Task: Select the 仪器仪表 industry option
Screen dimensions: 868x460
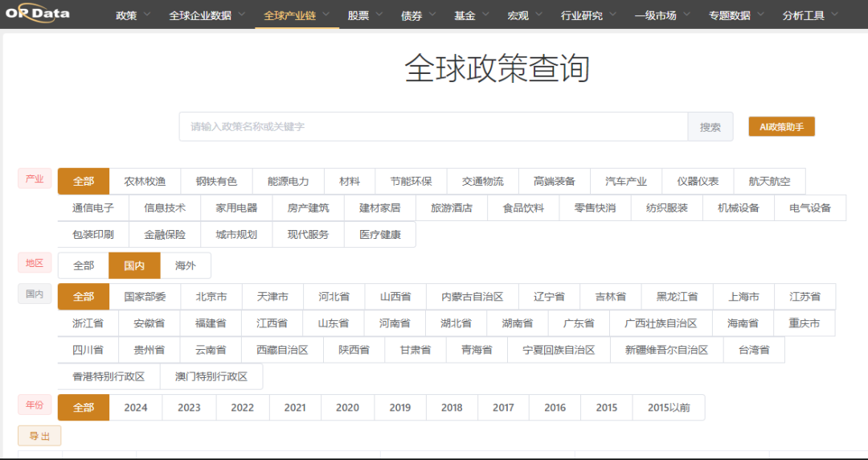Action: click(x=698, y=181)
